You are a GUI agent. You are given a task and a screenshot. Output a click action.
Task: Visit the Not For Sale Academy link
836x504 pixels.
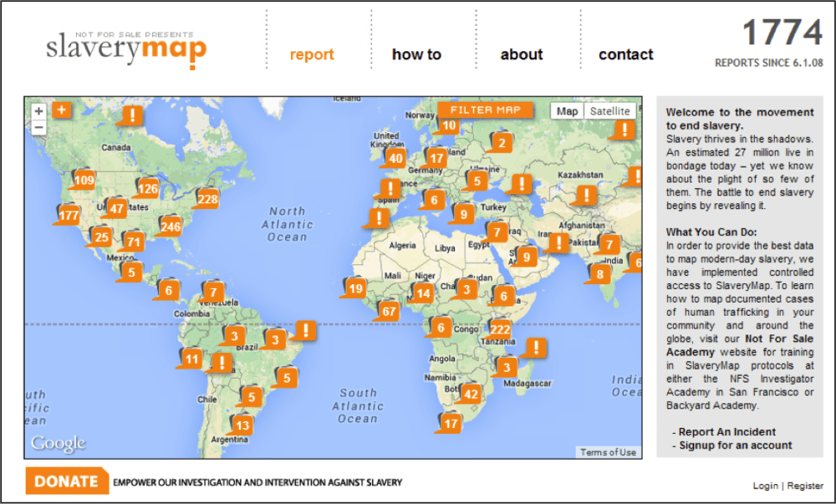point(740,345)
